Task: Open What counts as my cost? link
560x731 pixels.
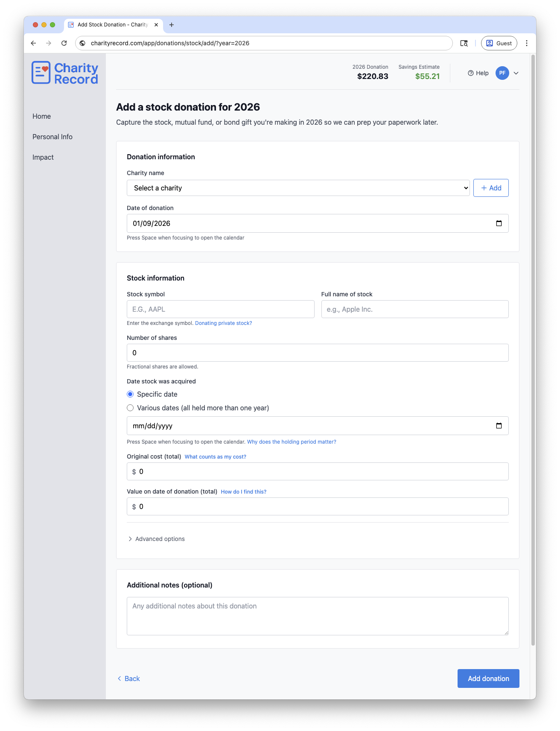Action: pos(216,457)
